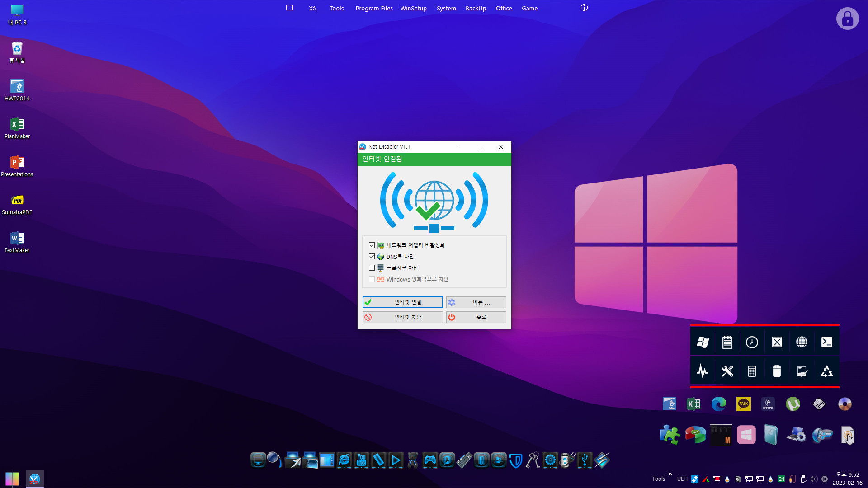Viewport: 868px width, 488px height.
Task: Click the UEFI label in the system tray
Action: [x=682, y=479]
